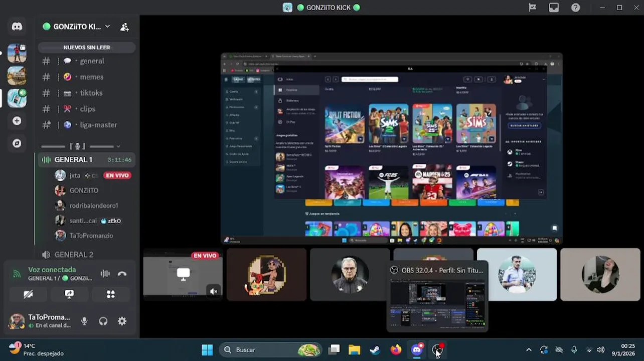Click the Windows taskbar Buscar search box

click(x=271, y=350)
